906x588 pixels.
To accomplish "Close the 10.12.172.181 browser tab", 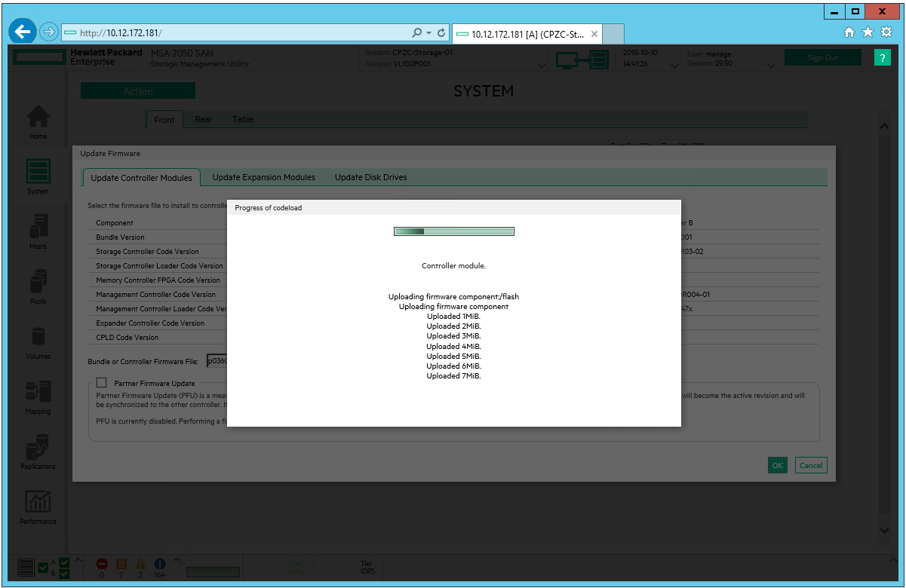I will click(x=594, y=34).
